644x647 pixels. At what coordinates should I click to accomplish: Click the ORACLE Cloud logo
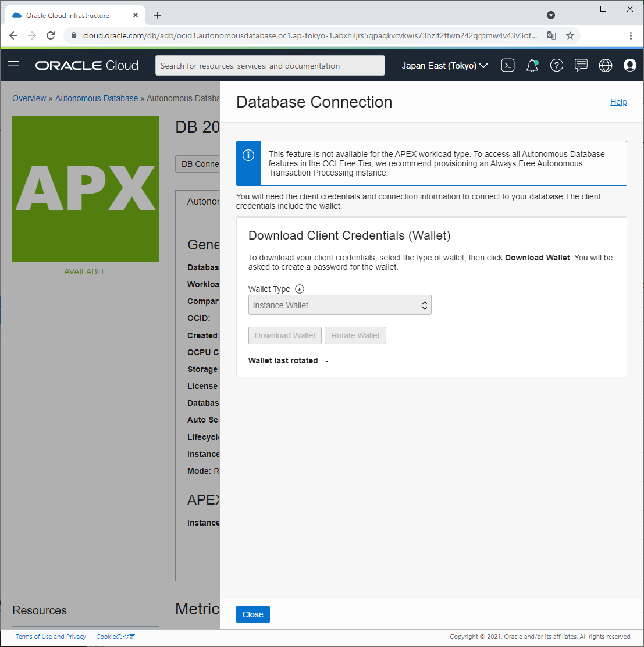pos(87,65)
